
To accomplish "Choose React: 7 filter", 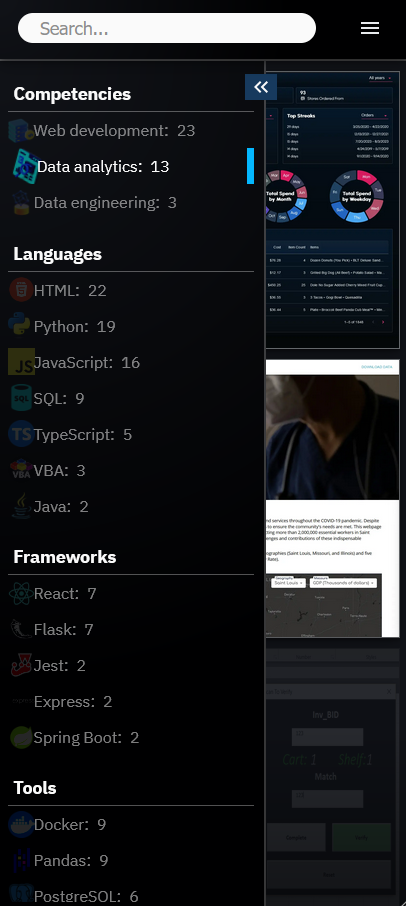I will point(131,593).
